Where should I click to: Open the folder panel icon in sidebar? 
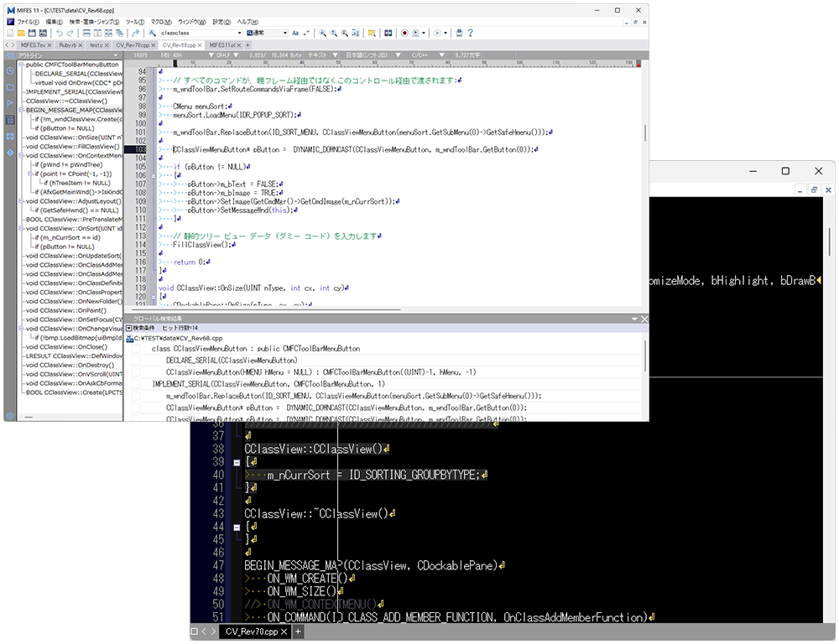coord(10,86)
